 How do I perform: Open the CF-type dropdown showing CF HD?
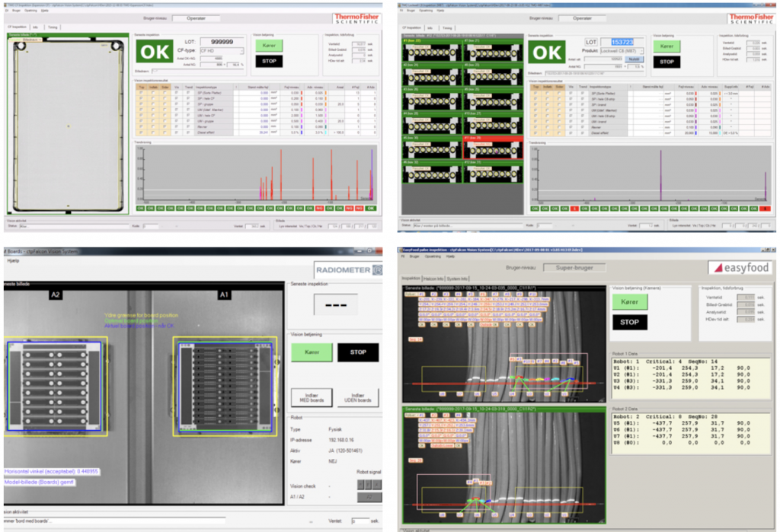pyautogui.click(x=222, y=51)
